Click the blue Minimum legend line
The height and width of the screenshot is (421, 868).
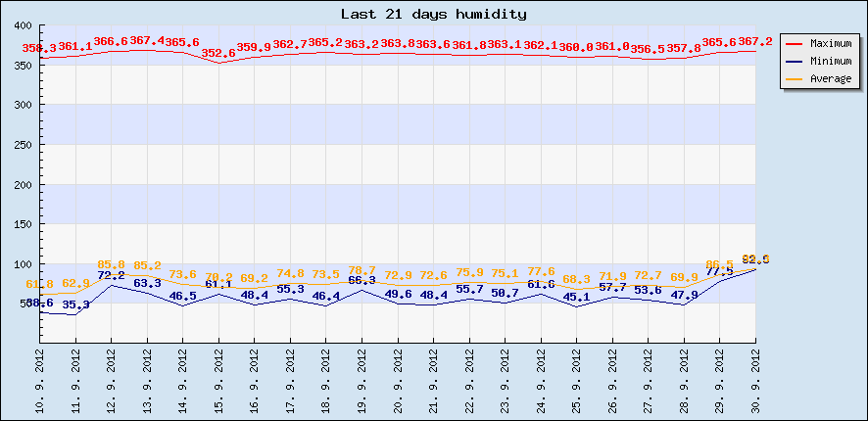click(794, 61)
